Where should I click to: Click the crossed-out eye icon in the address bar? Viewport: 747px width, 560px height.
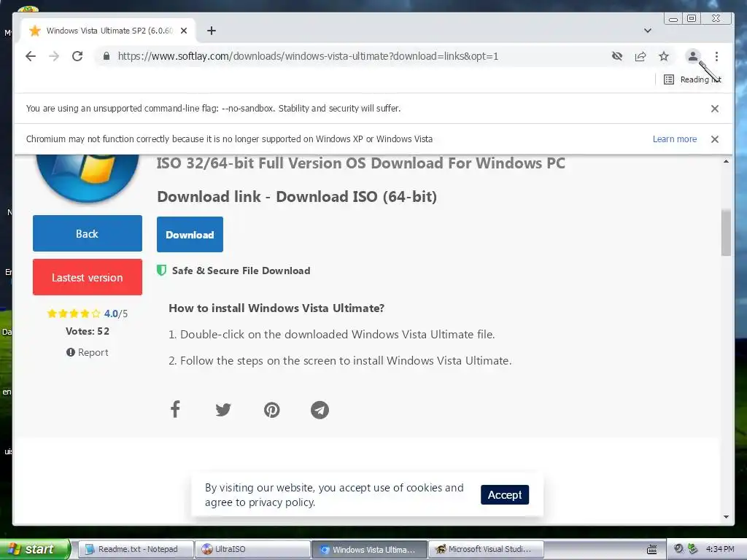click(617, 56)
